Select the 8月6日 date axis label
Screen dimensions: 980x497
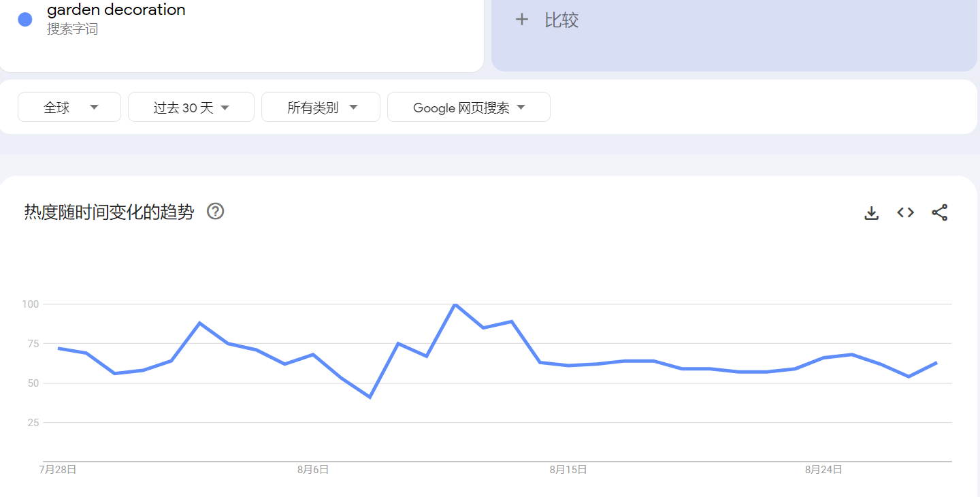(x=313, y=470)
